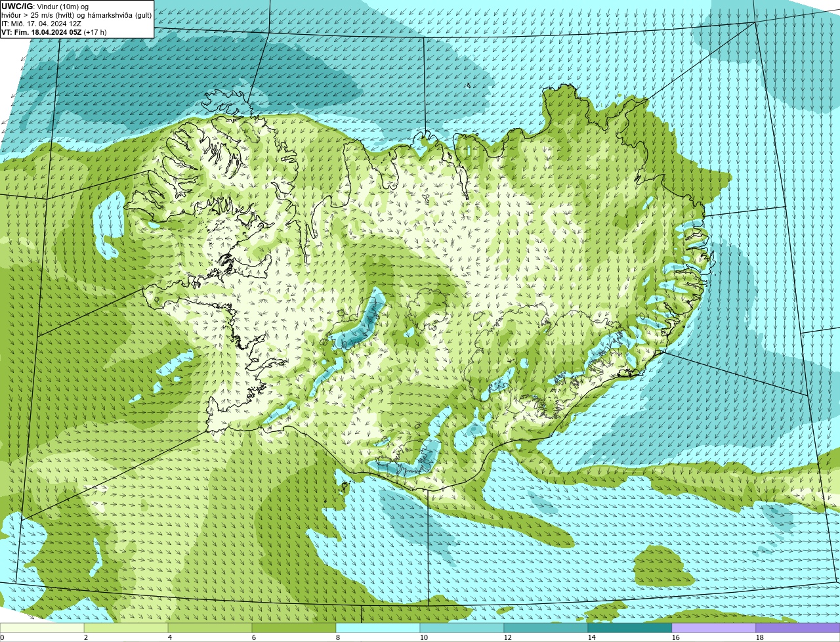Image resolution: width=840 pixels, height=642 pixels.
Task: Click the 10–12 m/s turquoise legend swatch
Action: [462, 628]
